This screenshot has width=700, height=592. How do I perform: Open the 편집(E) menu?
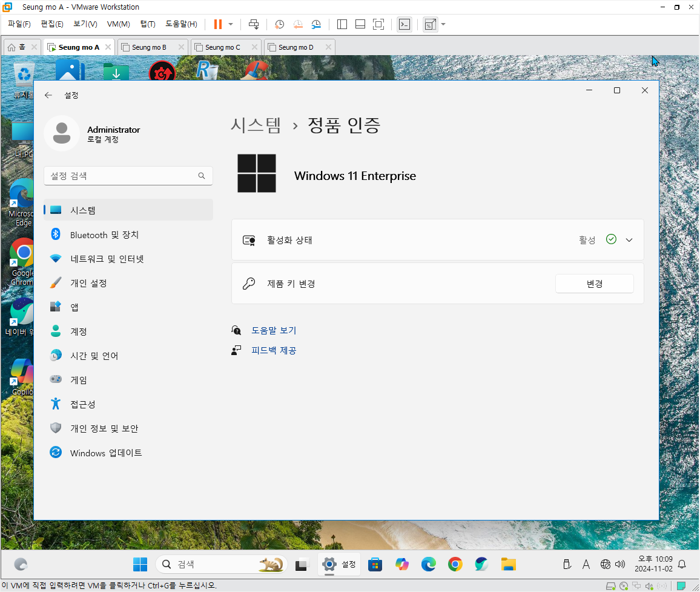52,24
